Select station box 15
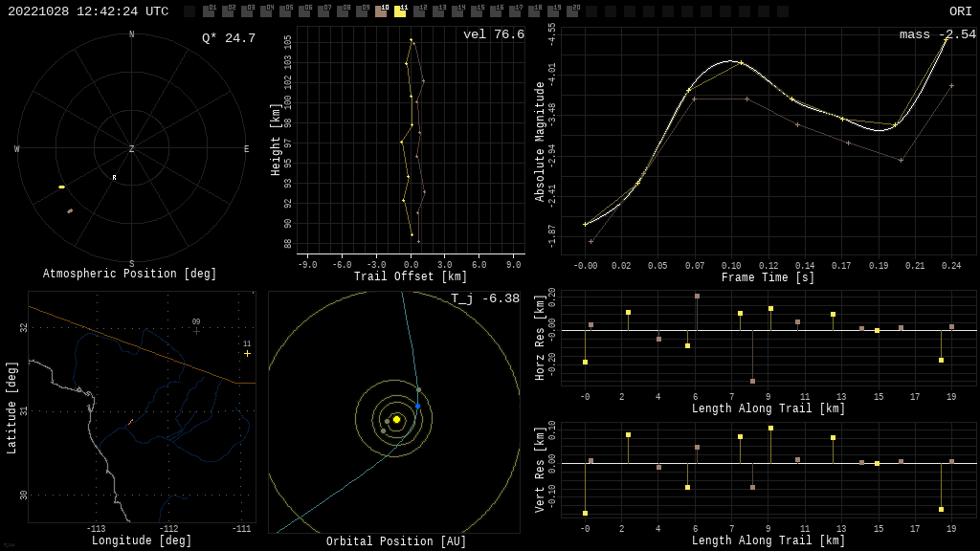The image size is (980, 551). pos(477,11)
